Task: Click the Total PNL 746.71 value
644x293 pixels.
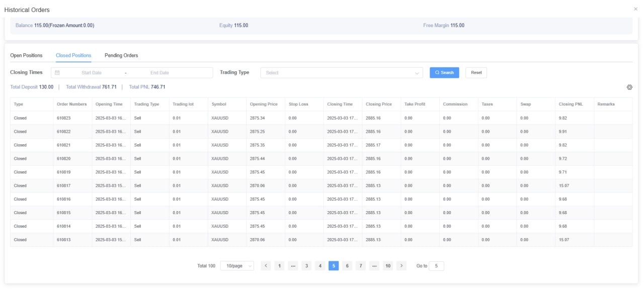Action: (158, 87)
